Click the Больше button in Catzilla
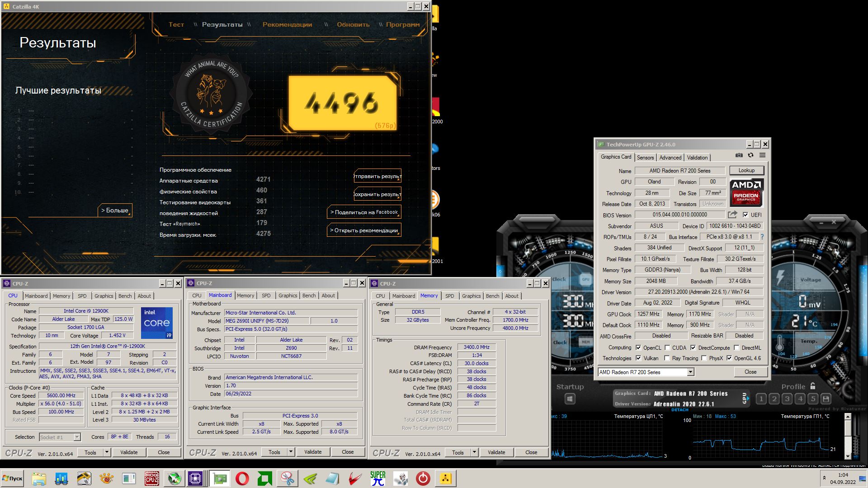This screenshot has width=868, height=488. (x=115, y=210)
